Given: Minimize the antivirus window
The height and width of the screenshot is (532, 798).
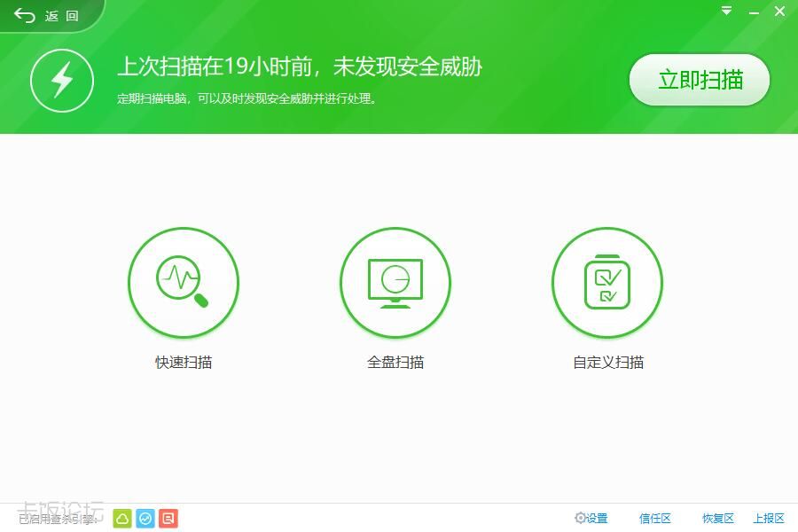Looking at the screenshot, I should (x=754, y=12).
